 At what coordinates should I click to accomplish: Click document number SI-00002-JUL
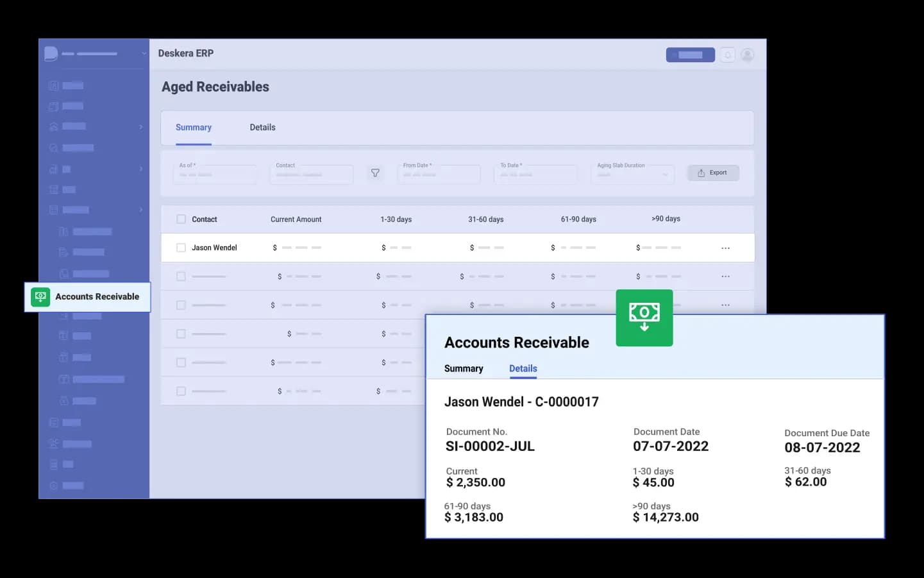tap(490, 446)
